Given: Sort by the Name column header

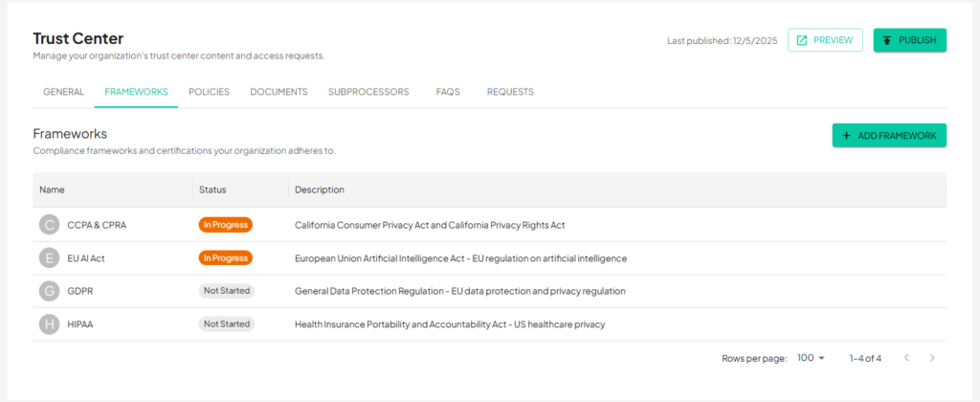Looking at the screenshot, I should point(52,190).
